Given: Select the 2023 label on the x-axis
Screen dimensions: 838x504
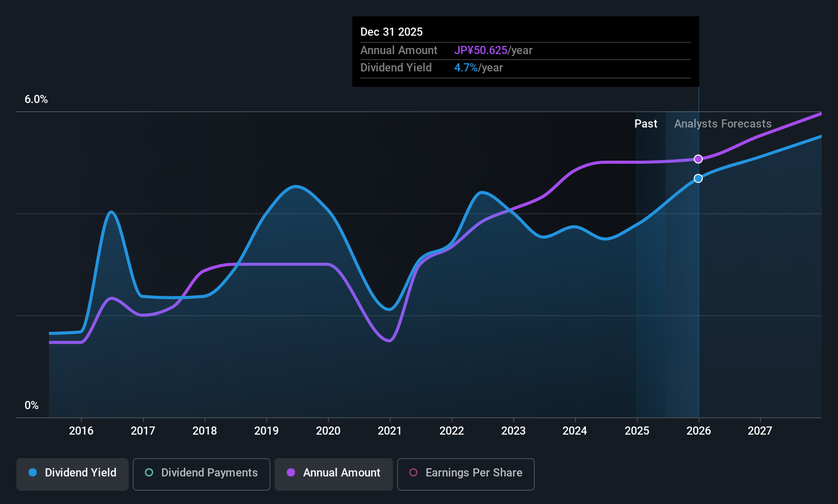Looking at the screenshot, I should [513, 431].
